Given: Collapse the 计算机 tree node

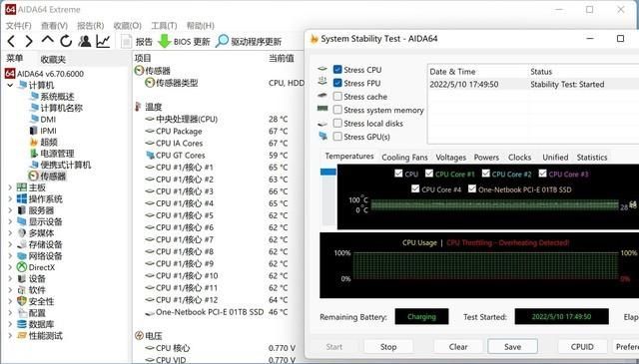Looking at the screenshot, I should (x=10, y=85).
